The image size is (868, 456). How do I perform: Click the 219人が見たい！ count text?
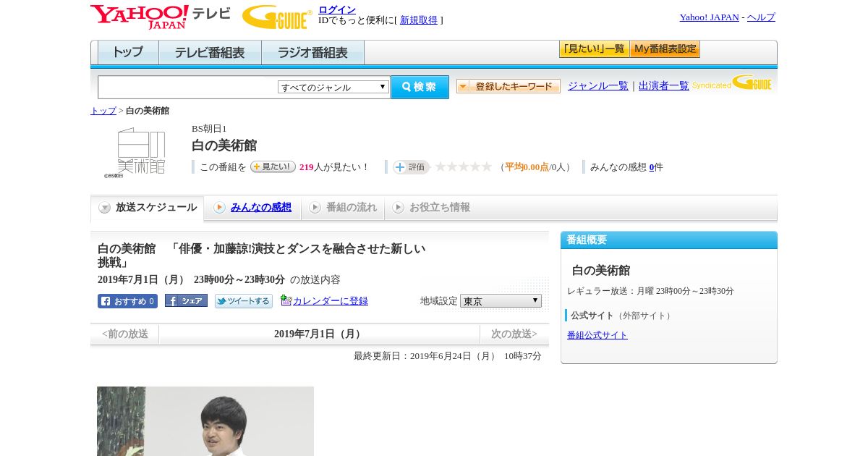pos(334,167)
